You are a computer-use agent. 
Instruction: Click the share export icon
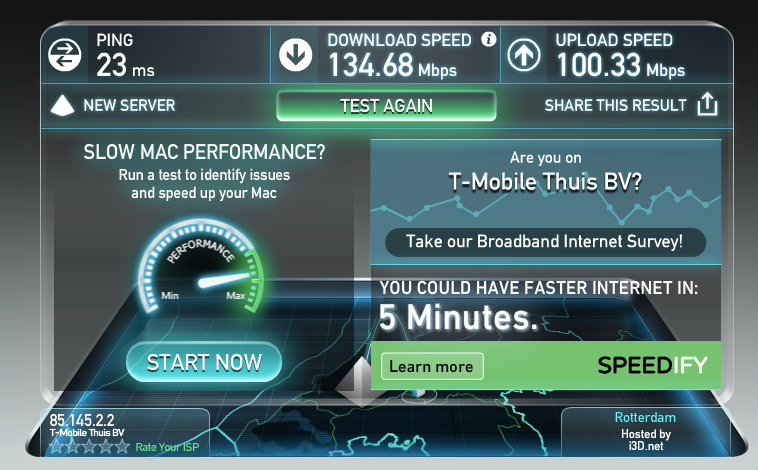point(707,104)
